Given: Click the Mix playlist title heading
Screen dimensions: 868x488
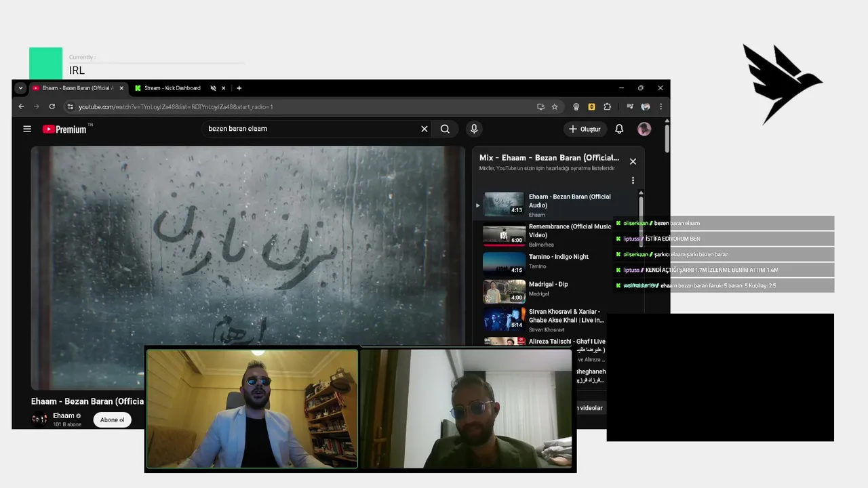Looking at the screenshot, I should pyautogui.click(x=549, y=157).
